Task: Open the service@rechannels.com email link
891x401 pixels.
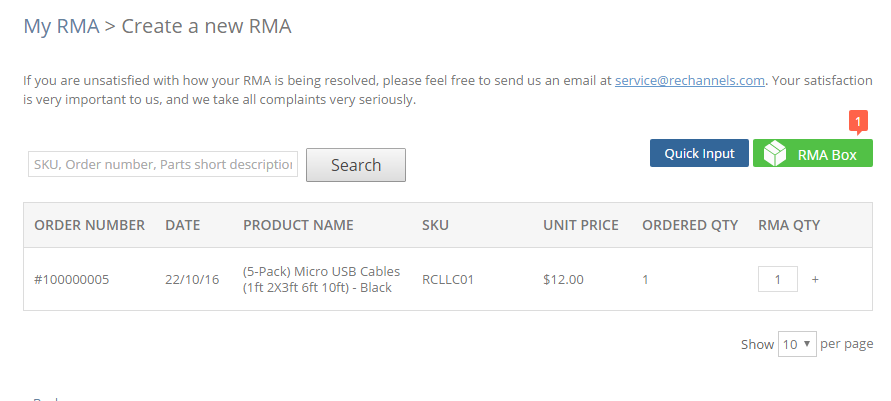Action: click(x=689, y=81)
